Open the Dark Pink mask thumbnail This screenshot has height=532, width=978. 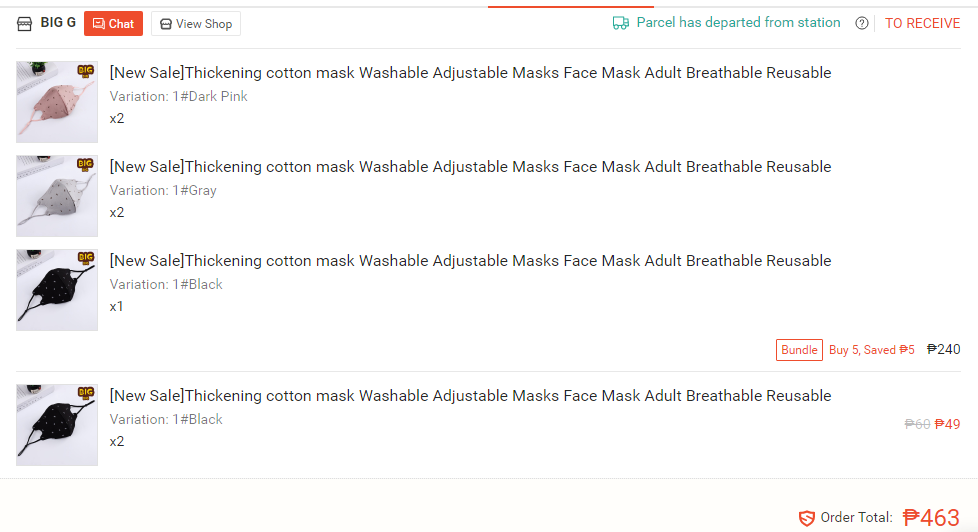57,102
